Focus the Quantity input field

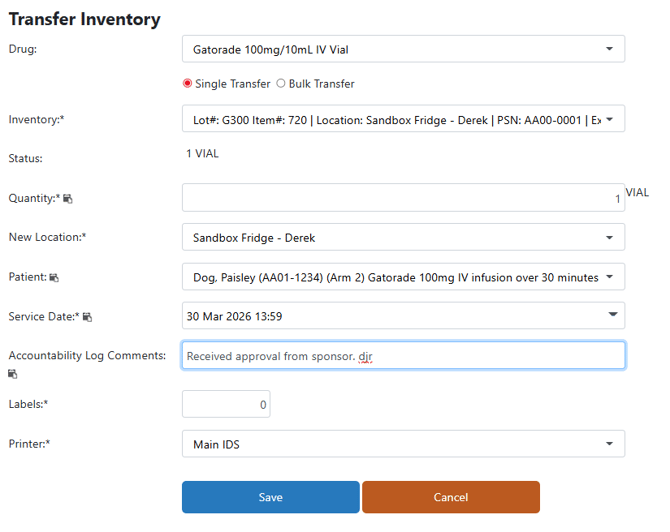click(403, 198)
